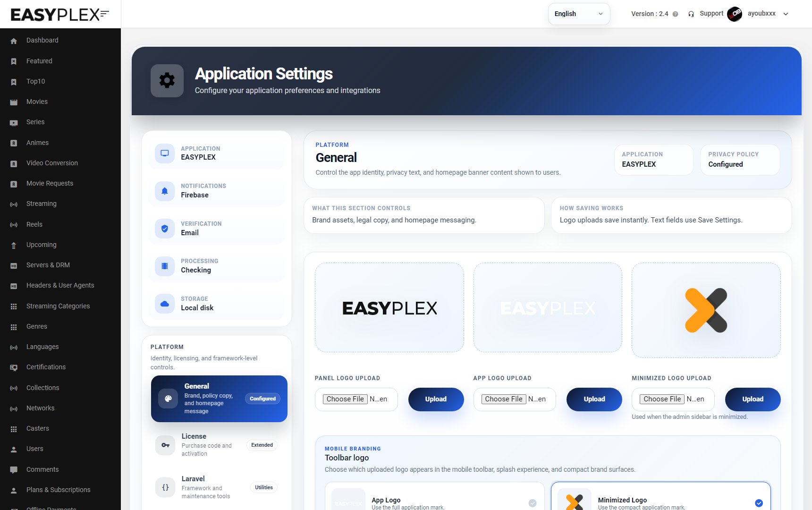The image size is (812, 510).
Task: Click the Series play icon in sidebar
Action: [14, 122]
